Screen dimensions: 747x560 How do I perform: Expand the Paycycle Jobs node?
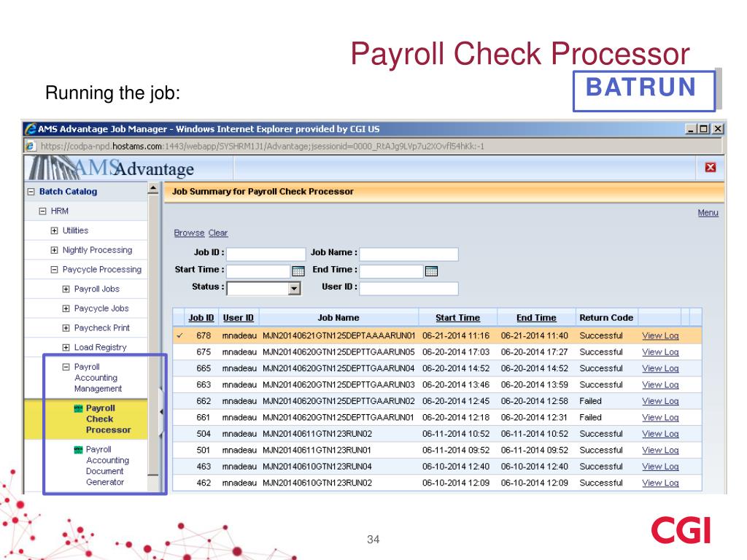coord(66,308)
